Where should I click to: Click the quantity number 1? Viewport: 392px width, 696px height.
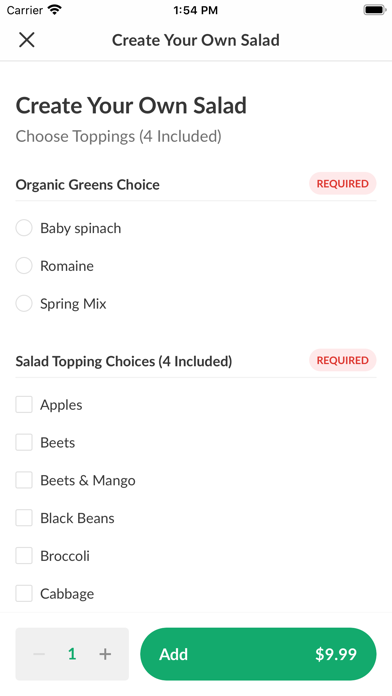click(x=72, y=654)
